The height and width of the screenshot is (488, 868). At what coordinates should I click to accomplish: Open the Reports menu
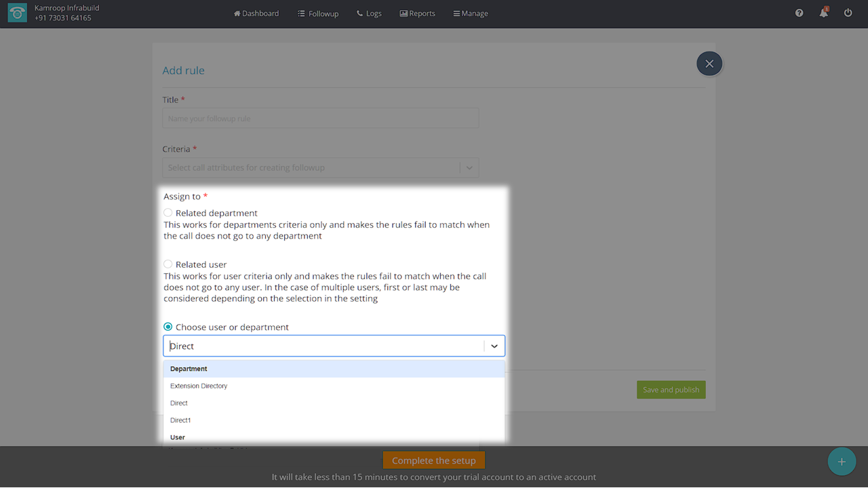(418, 14)
